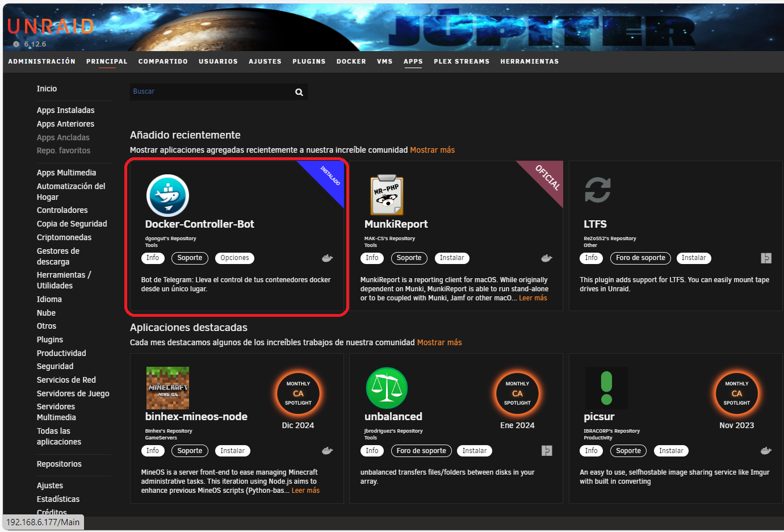This screenshot has height=532, width=784.
Task: Click Mostrar más under Añadido recientemente
Action: (x=432, y=150)
